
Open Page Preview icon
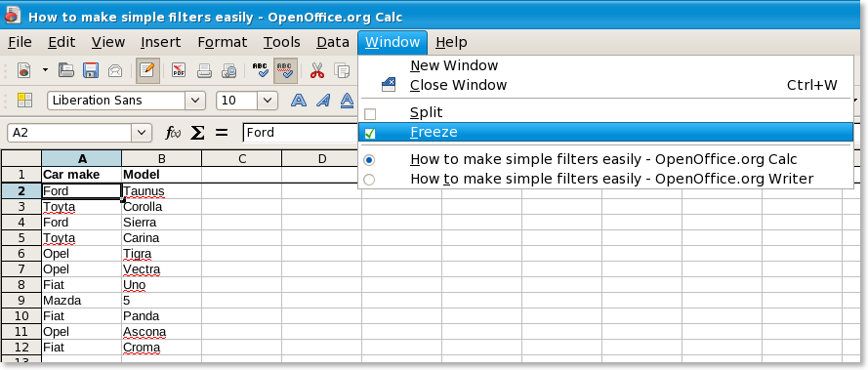tap(228, 70)
